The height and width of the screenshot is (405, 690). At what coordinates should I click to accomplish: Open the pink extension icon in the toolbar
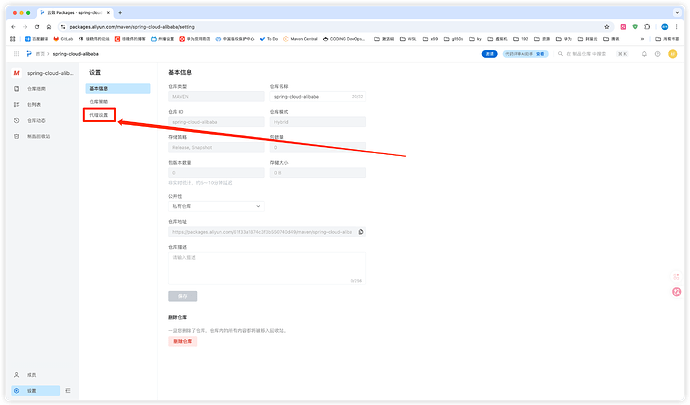coord(623,27)
